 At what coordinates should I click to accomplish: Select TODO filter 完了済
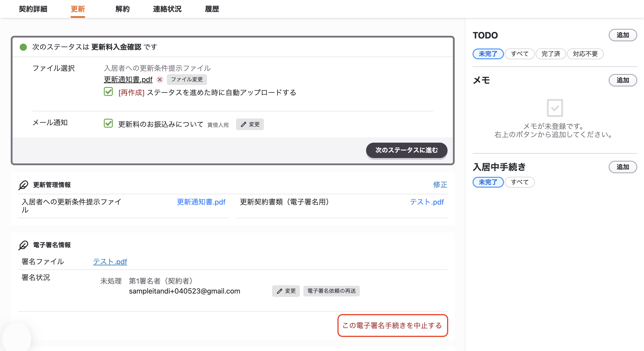click(550, 54)
